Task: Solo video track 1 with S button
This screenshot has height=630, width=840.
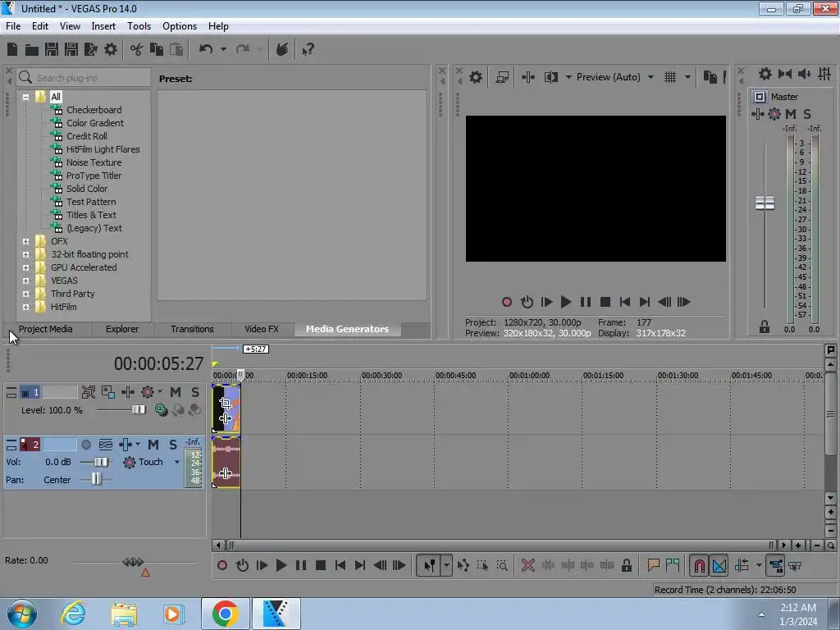Action: tap(195, 392)
